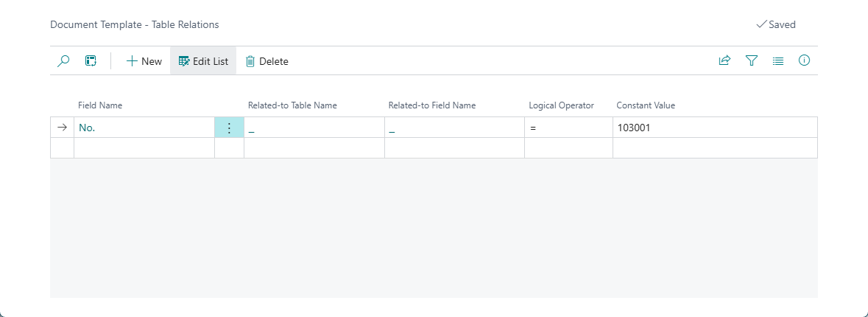Open Related-to Table Name column header
The height and width of the screenshot is (317, 868).
pyautogui.click(x=292, y=105)
